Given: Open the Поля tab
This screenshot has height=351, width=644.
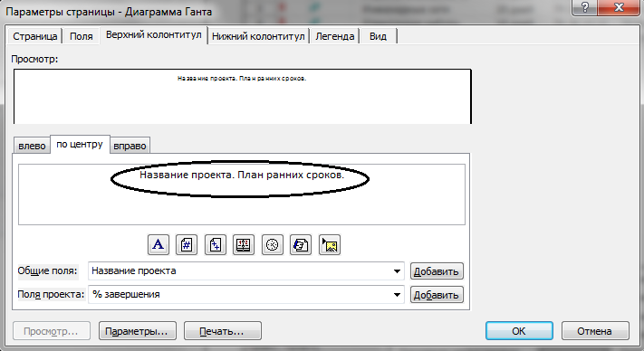Looking at the screenshot, I should [81, 36].
